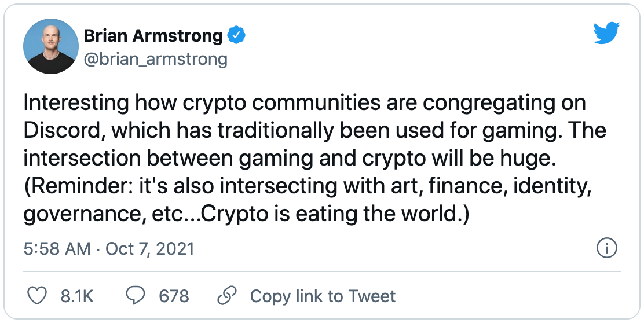Click the Copy link to Tweet text
Image resolution: width=644 pixels, height=323 pixels.
coord(323,296)
